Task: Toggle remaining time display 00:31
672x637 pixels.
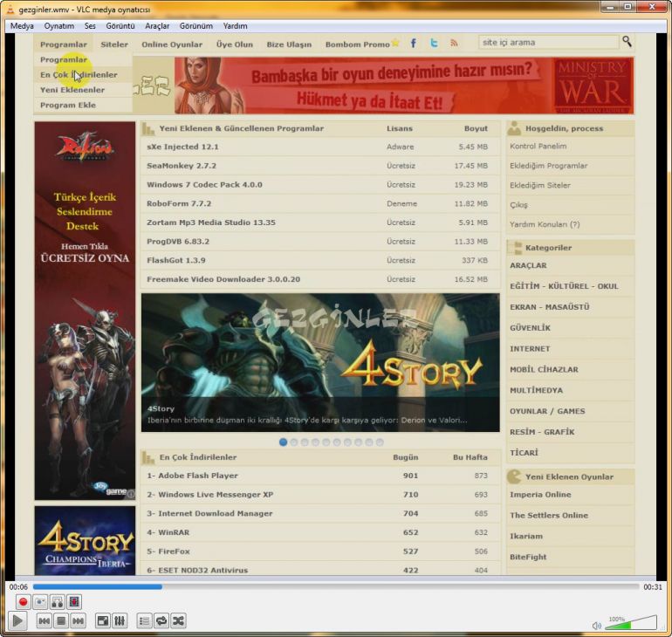Action: pos(653,587)
